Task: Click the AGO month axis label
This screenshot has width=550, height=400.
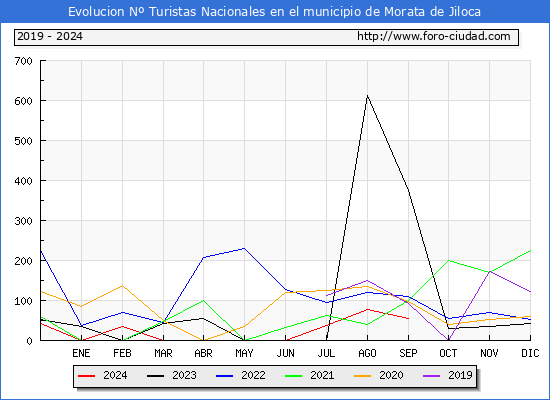Action: point(367,353)
